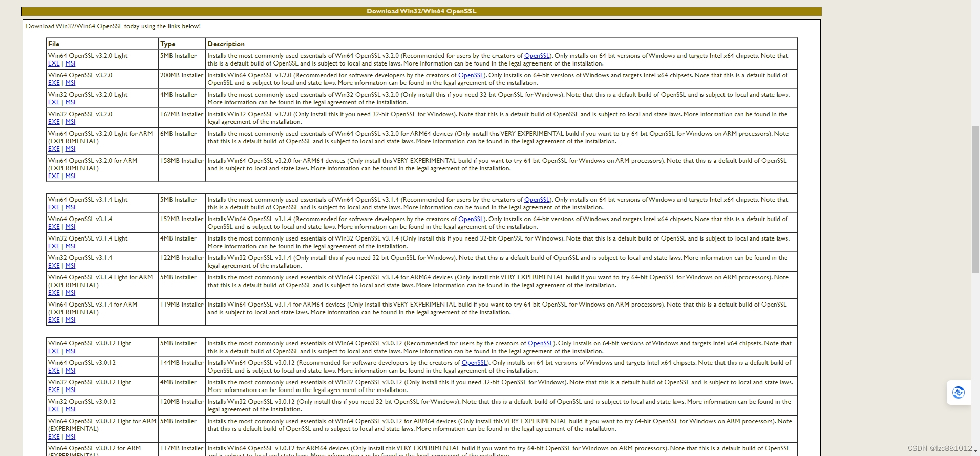
Task: Click the 162MB Installer cell
Action: 182,118
